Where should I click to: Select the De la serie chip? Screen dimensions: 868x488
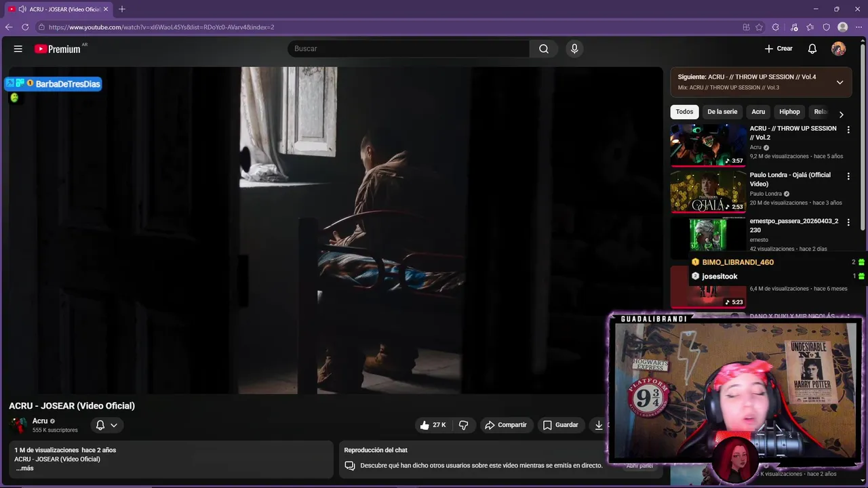[x=722, y=112]
